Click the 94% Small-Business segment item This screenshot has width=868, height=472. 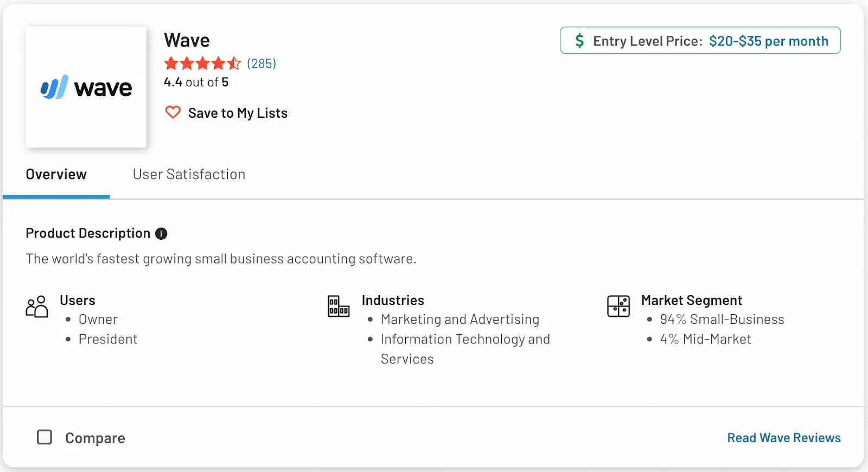click(x=722, y=320)
